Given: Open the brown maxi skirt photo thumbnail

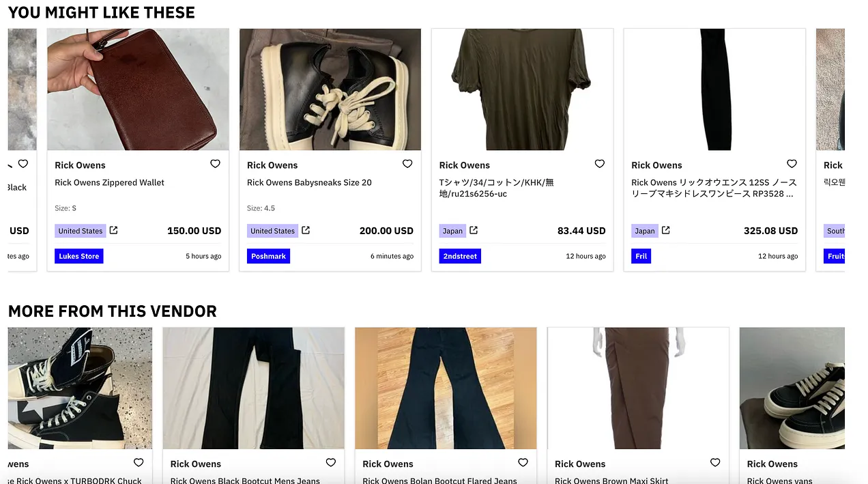Looking at the screenshot, I should click(x=638, y=388).
